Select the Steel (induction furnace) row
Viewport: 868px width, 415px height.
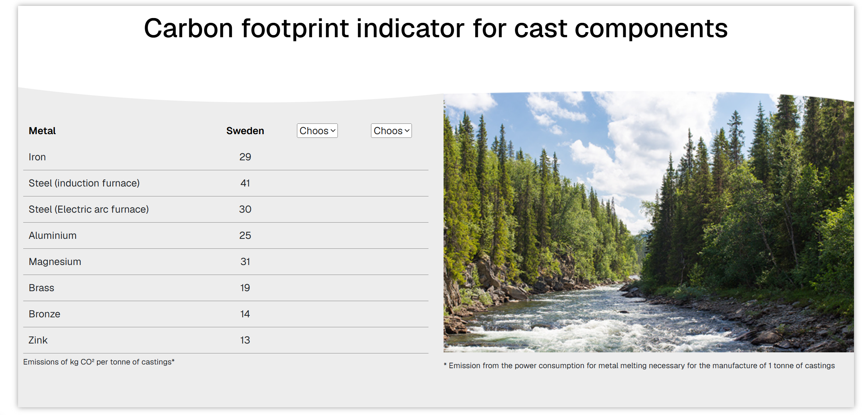(225, 183)
